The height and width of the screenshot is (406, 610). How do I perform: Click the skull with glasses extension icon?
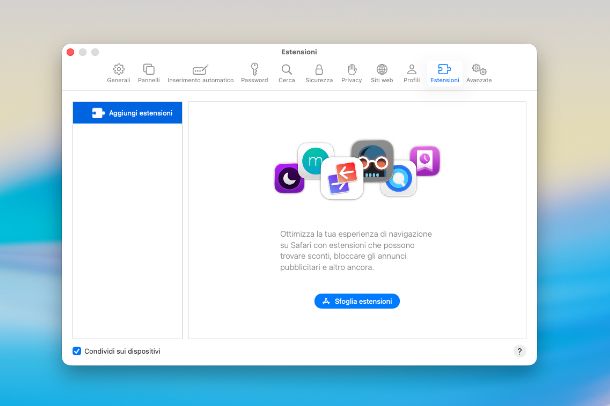click(x=372, y=161)
